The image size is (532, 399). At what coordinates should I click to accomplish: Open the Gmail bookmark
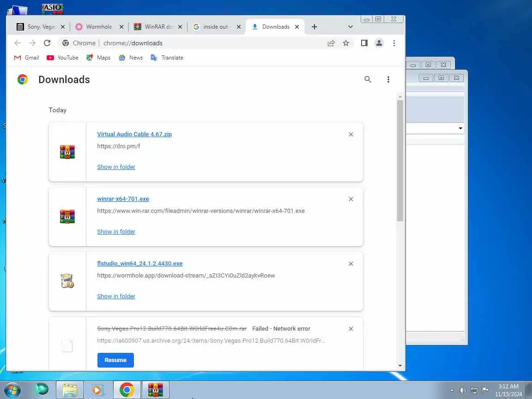tap(26, 58)
